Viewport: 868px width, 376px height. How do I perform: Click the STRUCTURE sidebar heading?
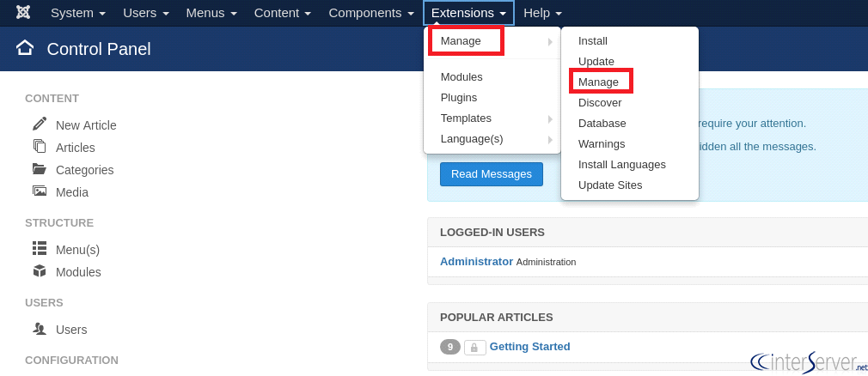point(59,223)
